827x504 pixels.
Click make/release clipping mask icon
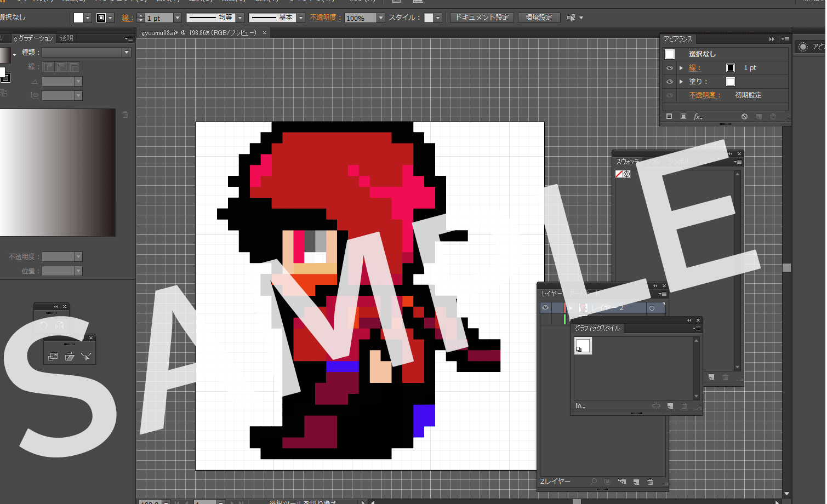coord(607,482)
